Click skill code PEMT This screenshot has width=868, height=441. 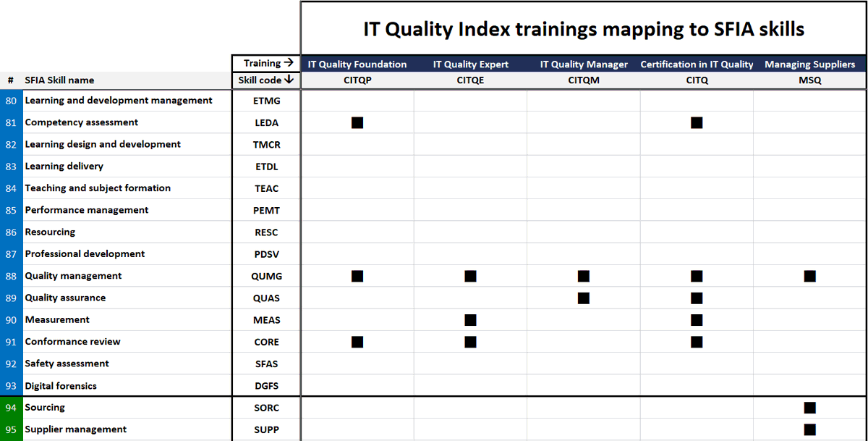tap(266, 211)
